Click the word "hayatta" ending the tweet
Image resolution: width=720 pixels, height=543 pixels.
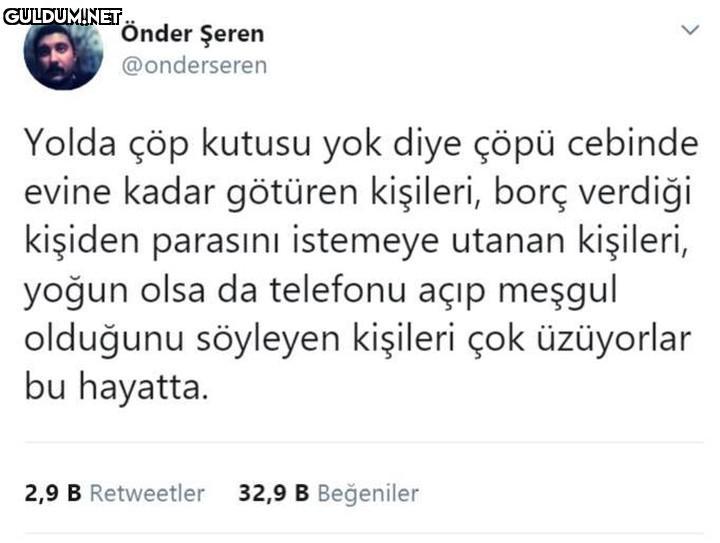(x=141, y=386)
